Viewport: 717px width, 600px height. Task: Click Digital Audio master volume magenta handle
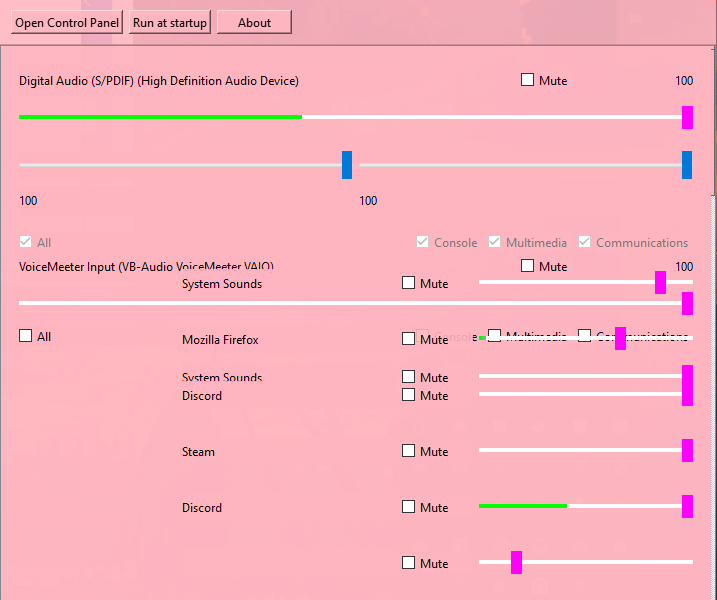[x=687, y=118]
